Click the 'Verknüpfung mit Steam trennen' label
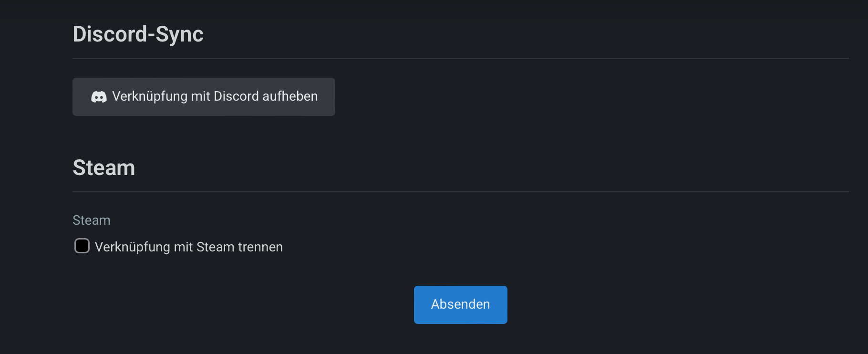 [188, 247]
